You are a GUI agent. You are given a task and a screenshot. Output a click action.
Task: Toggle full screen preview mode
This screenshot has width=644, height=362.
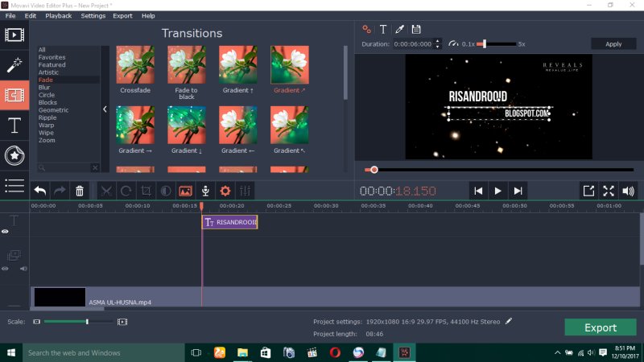609,191
